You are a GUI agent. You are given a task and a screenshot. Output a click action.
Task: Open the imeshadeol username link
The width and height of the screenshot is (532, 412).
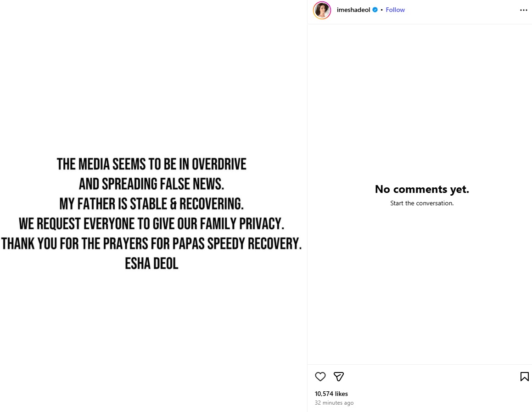point(353,10)
